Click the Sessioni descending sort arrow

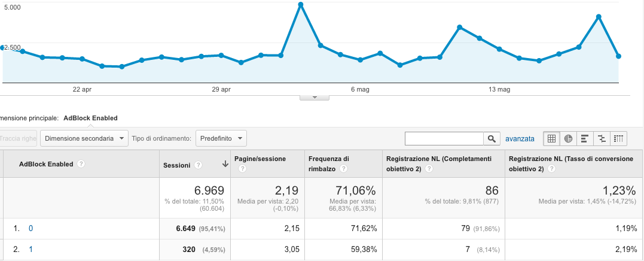pos(225,164)
